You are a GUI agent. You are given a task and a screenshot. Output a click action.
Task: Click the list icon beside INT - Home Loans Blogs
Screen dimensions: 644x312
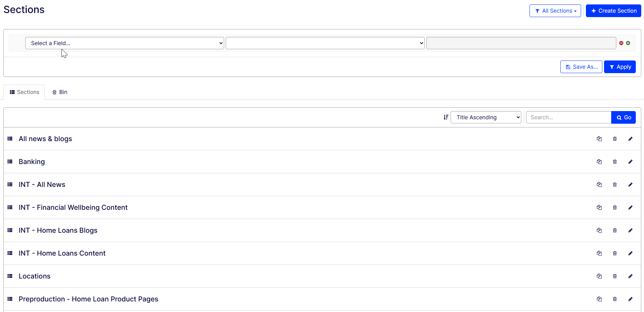coord(10,230)
